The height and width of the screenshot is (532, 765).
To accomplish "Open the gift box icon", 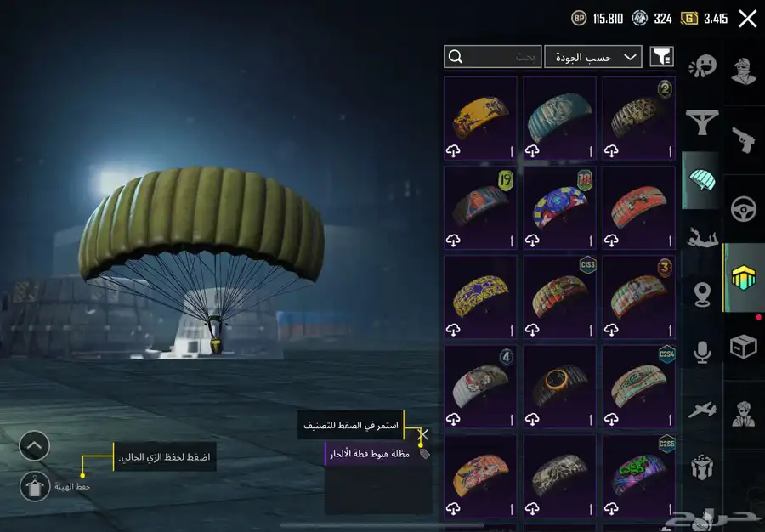I will 702,467.
